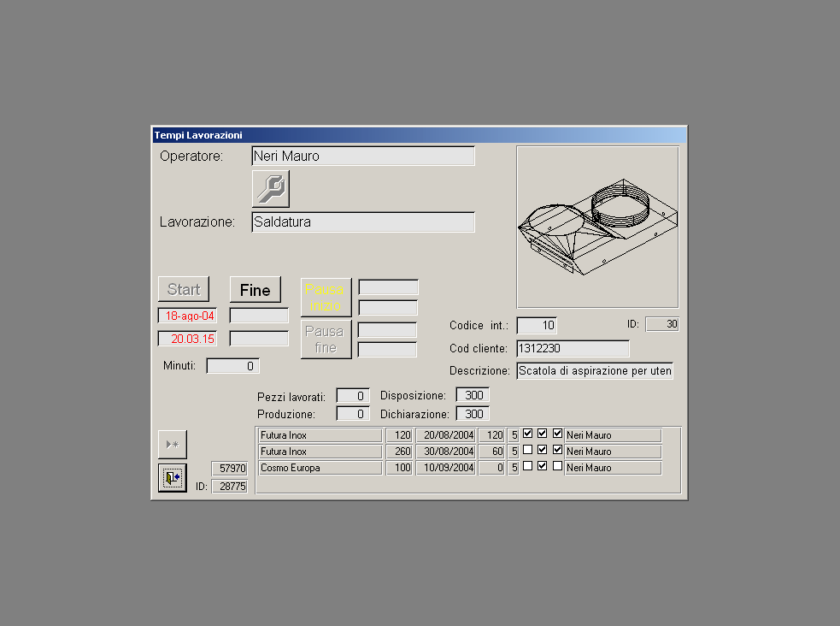Screen dimensions: 840x626
Task: Click the empty end time field under Fine
Action: [x=259, y=339]
